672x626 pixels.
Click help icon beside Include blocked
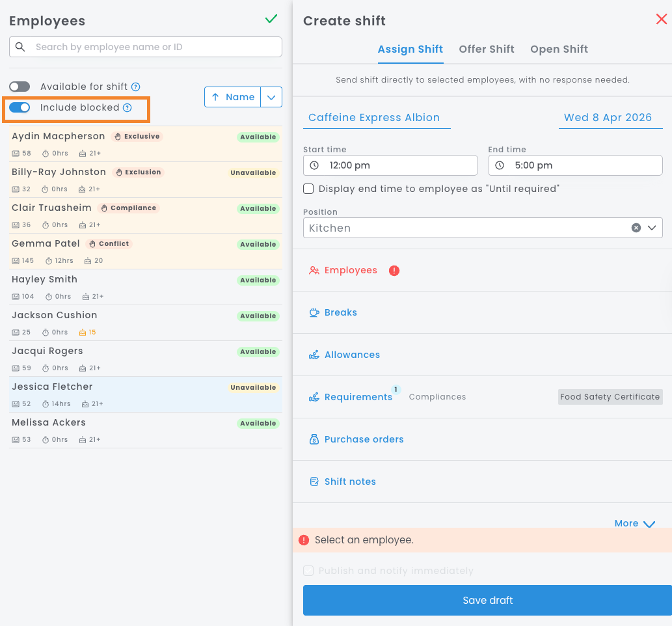[x=128, y=108]
